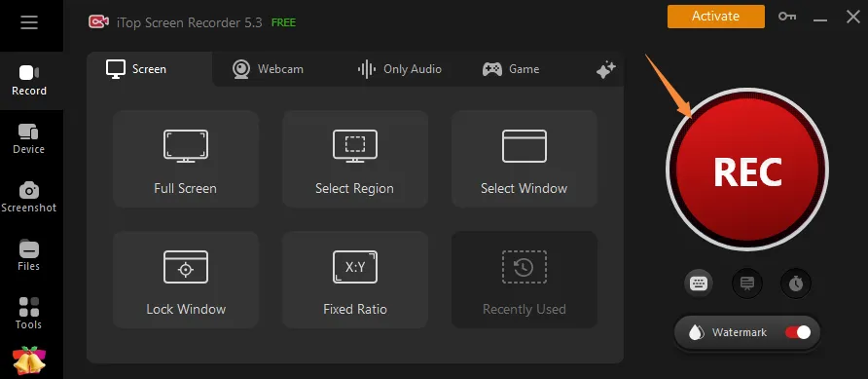Open the Files section in sidebar
This screenshot has width=868, height=379.
(x=29, y=255)
